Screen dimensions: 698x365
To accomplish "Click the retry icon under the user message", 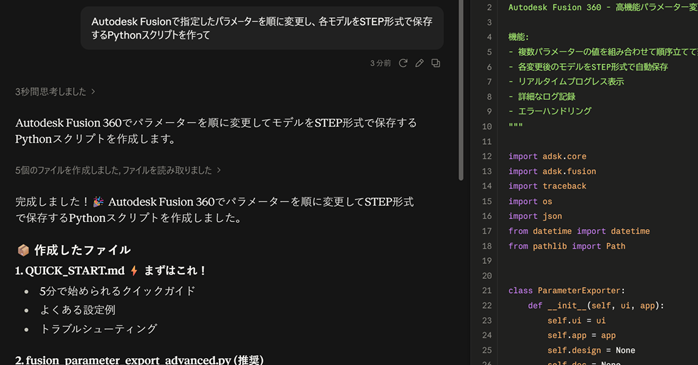I will 403,63.
